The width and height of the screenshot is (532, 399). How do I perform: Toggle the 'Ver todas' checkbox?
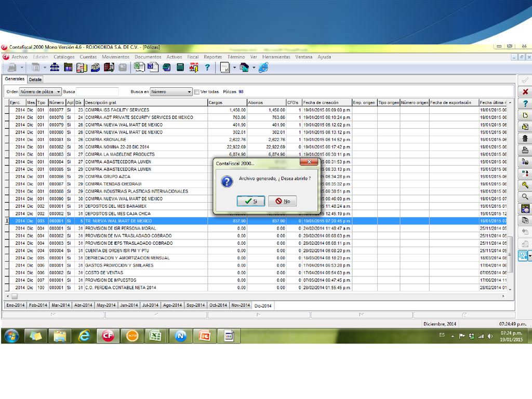197,92
